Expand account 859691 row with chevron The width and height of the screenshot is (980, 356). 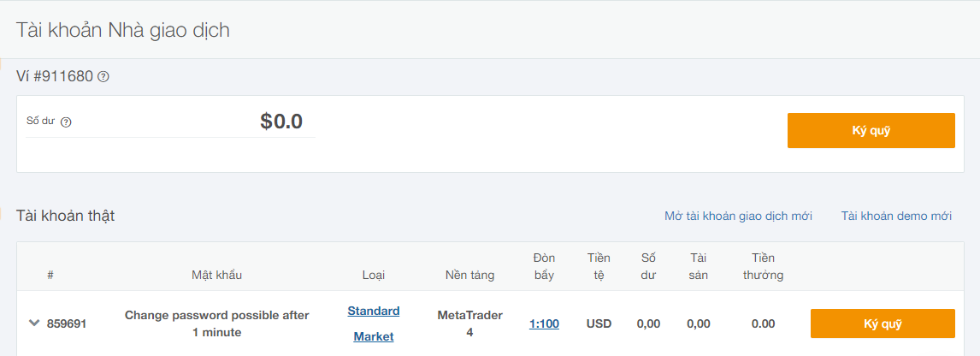click(34, 323)
